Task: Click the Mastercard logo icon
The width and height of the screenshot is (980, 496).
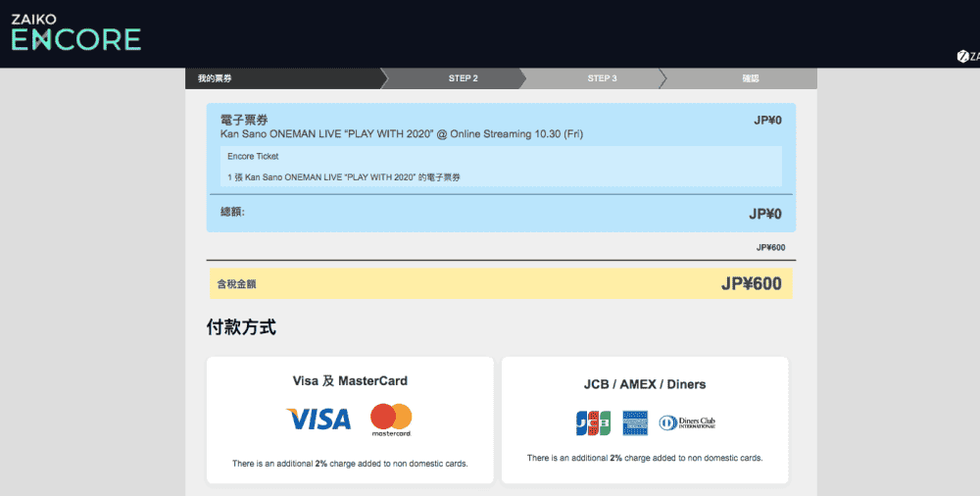Action: pos(391,420)
